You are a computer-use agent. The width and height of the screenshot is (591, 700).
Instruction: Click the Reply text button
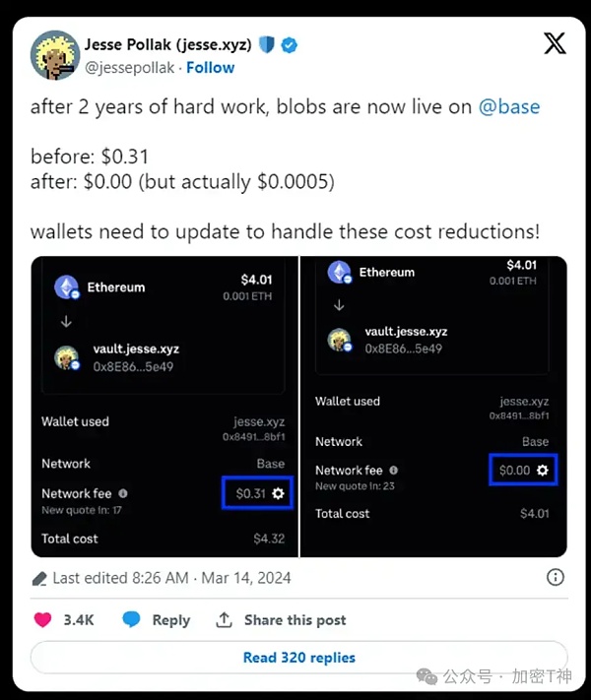coord(171,620)
